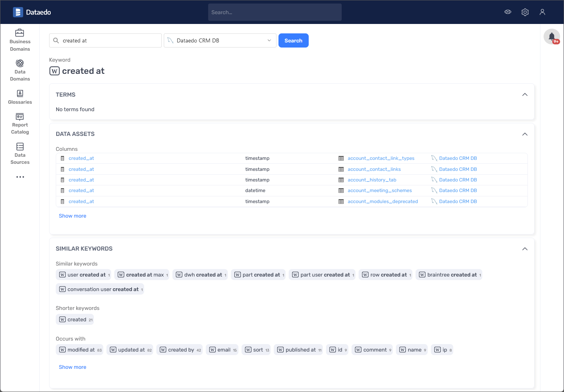Open Glossaries in sidebar
Viewport: 564px width, 392px height.
20,97
